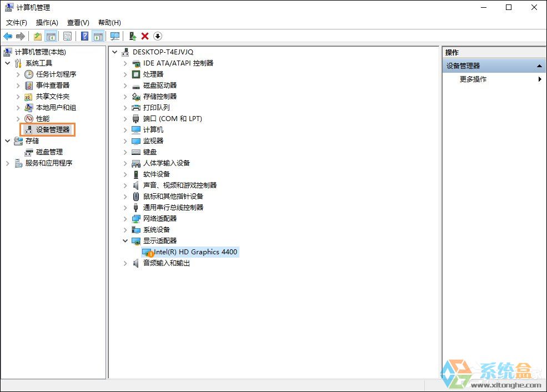Click the 任务计划程序 clock icon
Screen dimensions: 547x392
29,74
